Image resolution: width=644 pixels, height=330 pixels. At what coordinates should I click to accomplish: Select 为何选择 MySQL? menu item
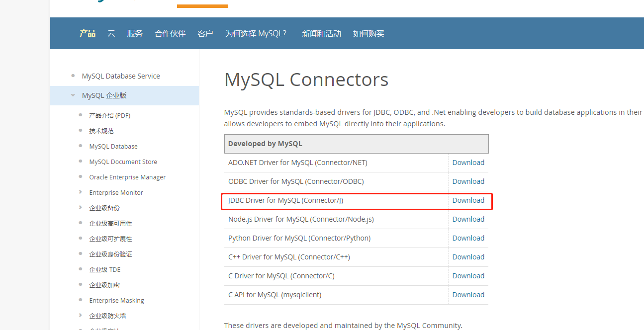256,34
